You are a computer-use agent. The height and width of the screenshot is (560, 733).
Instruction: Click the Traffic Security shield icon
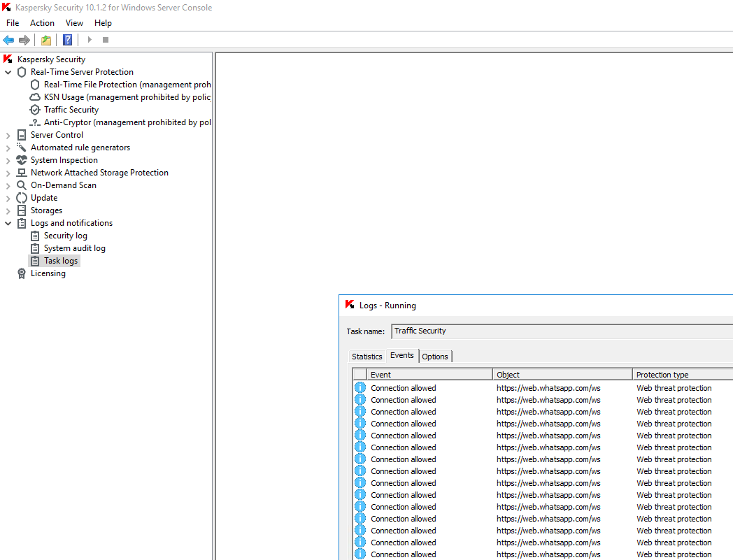click(34, 110)
